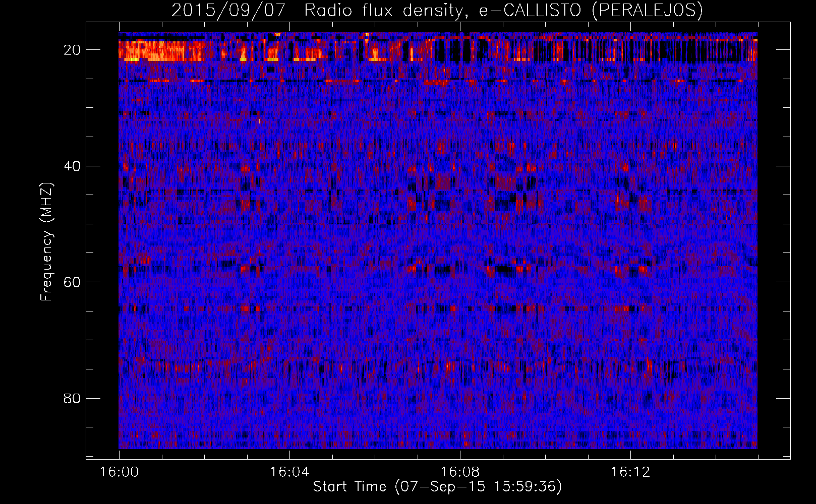Click the plot title text 'Radio flux density, e-CALLISTO (PERALEJOS)'
This screenshot has width=816, height=504.
(x=503, y=10)
